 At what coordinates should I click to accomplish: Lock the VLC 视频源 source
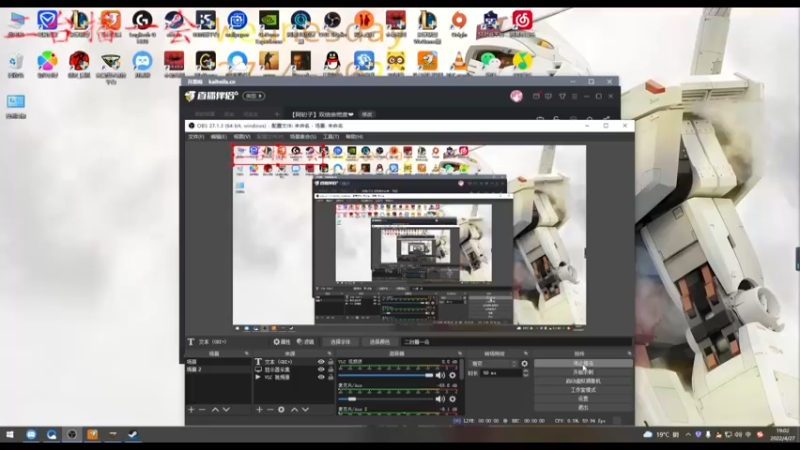pyautogui.click(x=331, y=377)
